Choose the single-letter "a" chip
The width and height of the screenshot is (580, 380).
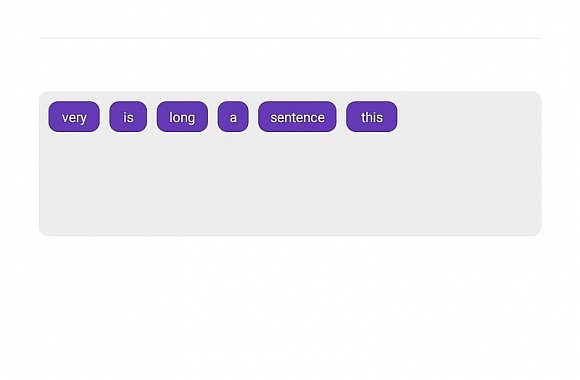point(233,117)
